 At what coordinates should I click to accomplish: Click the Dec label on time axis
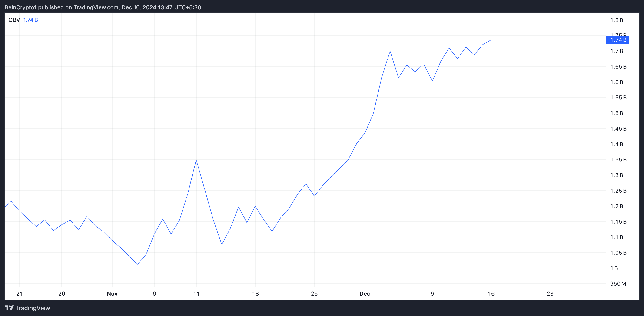tap(365, 293)
